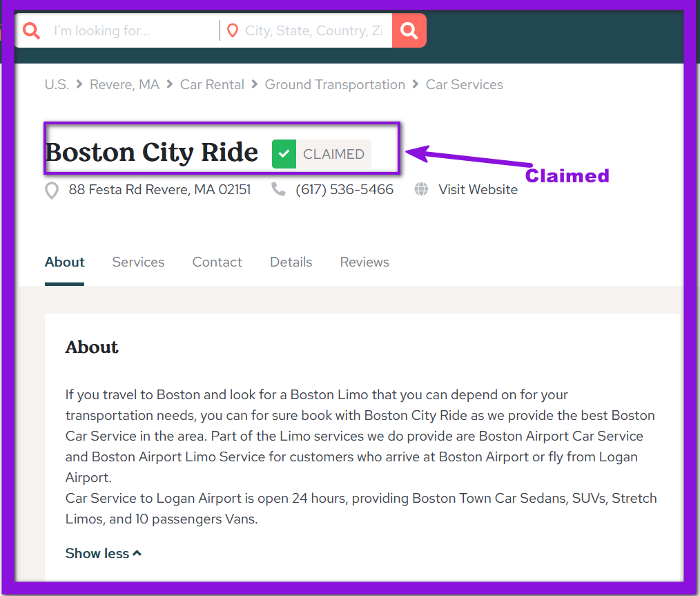Screen dimensions: 700x596
Task: Click the chevron between U.S. and Revere, MA
Action: [x=79, y=84]
